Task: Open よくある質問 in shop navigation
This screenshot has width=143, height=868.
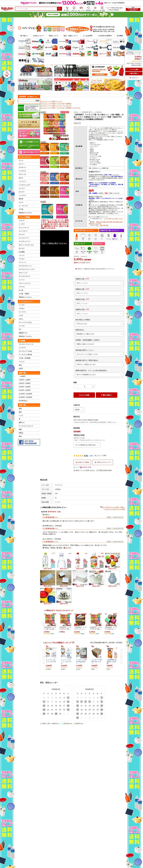Action: pyautogui.click(x=88, y=36)
